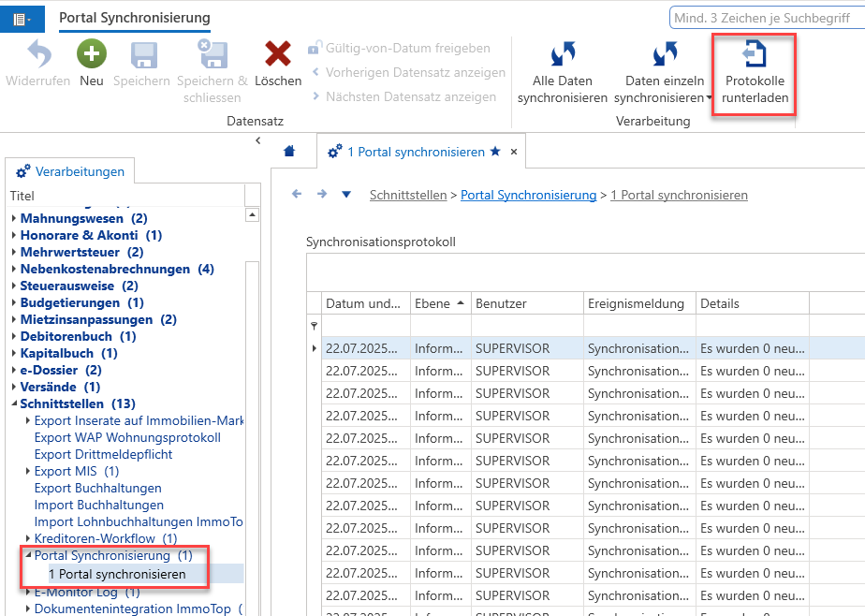865x616 pixels.
Task: Navigate back with the left arrow
Action: click(297, 194)
